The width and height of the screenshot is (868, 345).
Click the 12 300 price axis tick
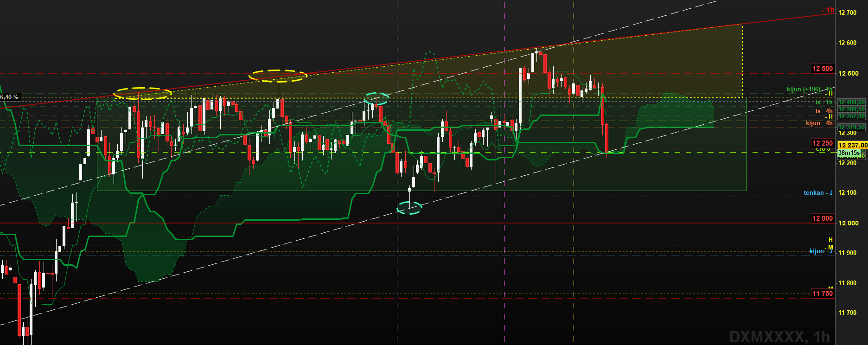[x=847, y=133]
